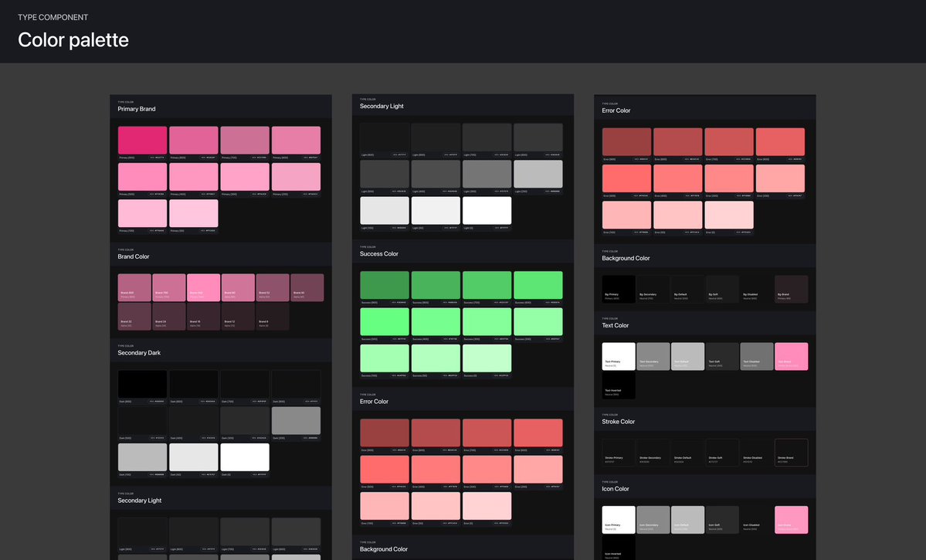Click the Bg-Disabled swatch
The image size is (926, 560).
757,290
